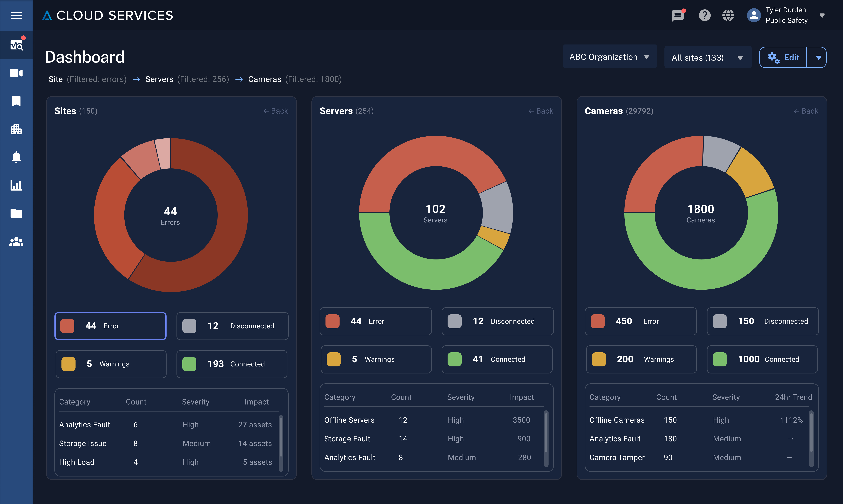Toggle the 5 Warnings filter in Servers panel
The height and width of the screenshot is (504, 843).
click(x=376, y=359)
